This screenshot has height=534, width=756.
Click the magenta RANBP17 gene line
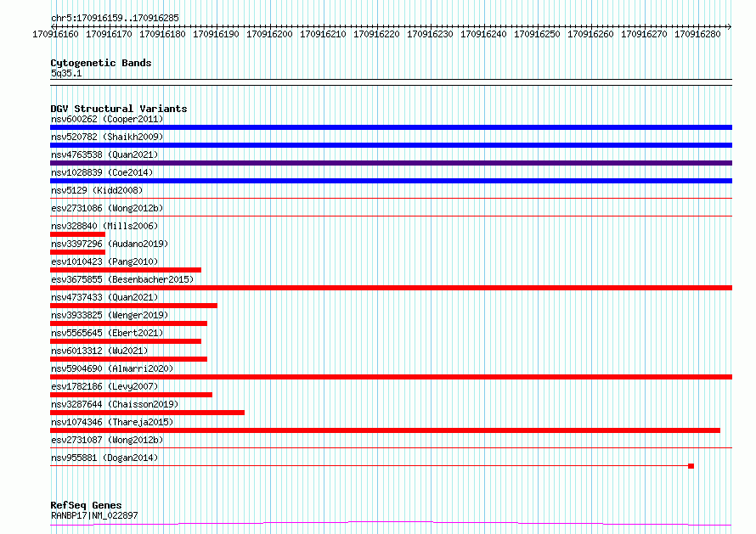[391, 524]
